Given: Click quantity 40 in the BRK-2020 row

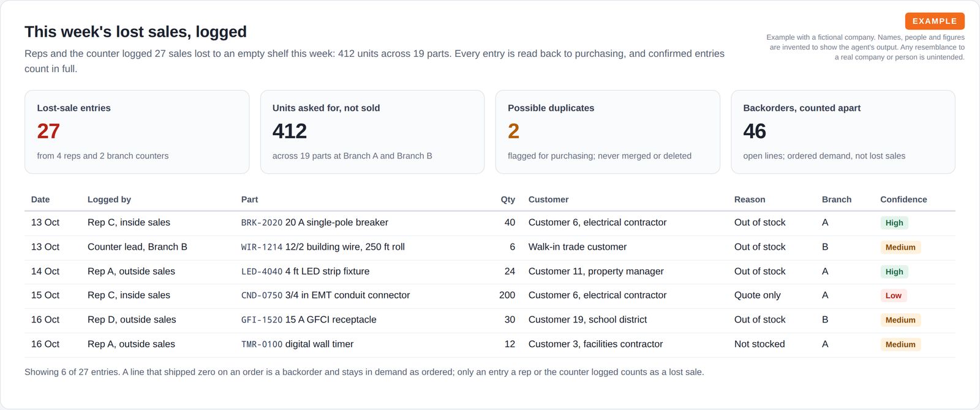Looking at the screenshot, I should [x=510, y=222].
